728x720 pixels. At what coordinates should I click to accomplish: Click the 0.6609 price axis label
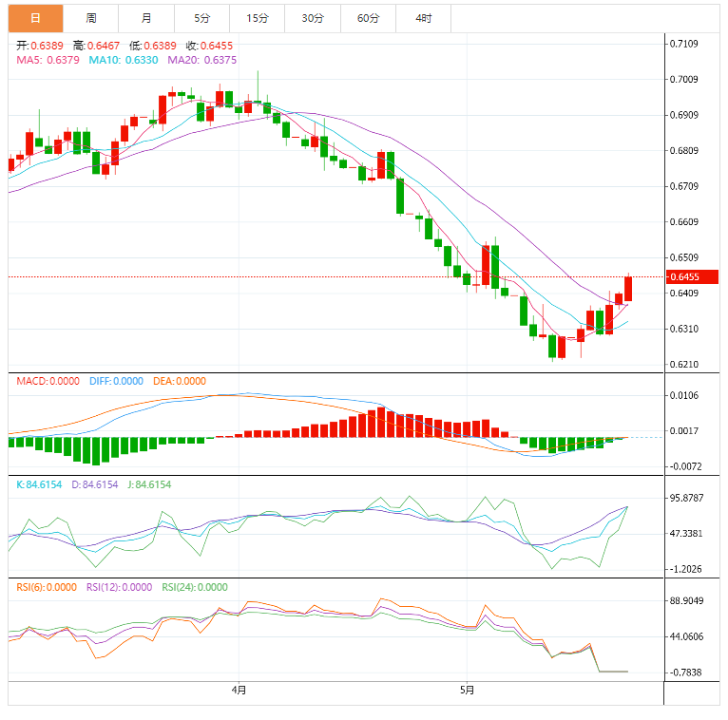pyautogui.click(x=683, y=221)
